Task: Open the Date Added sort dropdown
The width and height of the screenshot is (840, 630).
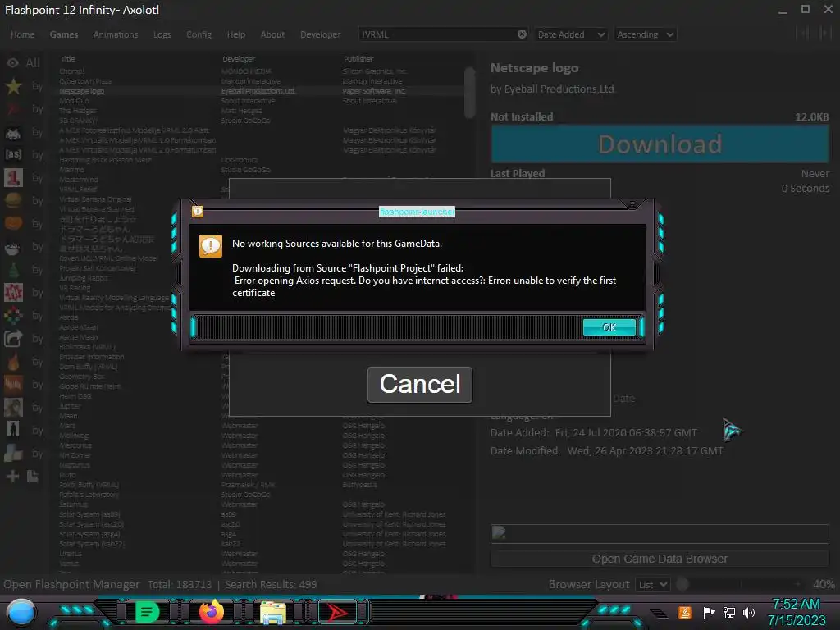Action: coord(571,34)
